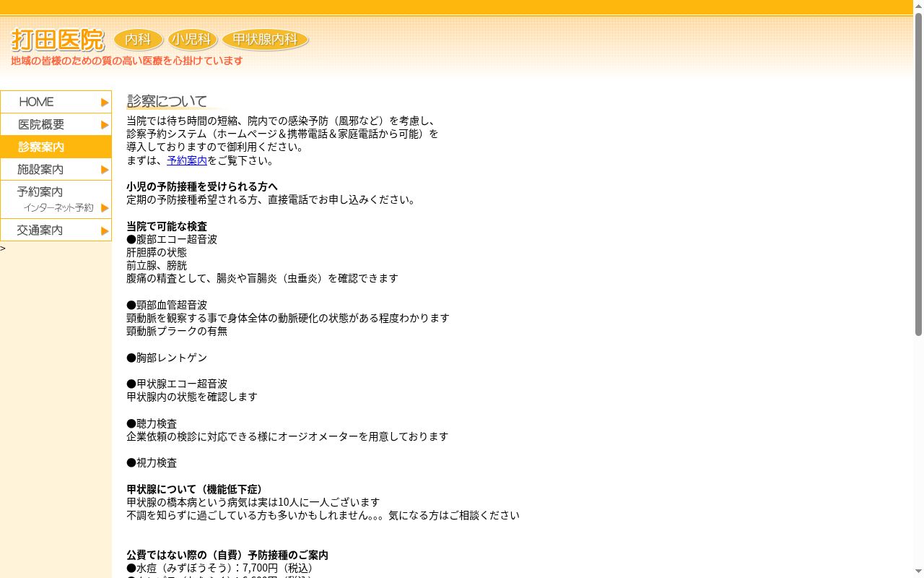
Task: Follow the 予約案内 link in the text
Action: (x=187, y=160)
